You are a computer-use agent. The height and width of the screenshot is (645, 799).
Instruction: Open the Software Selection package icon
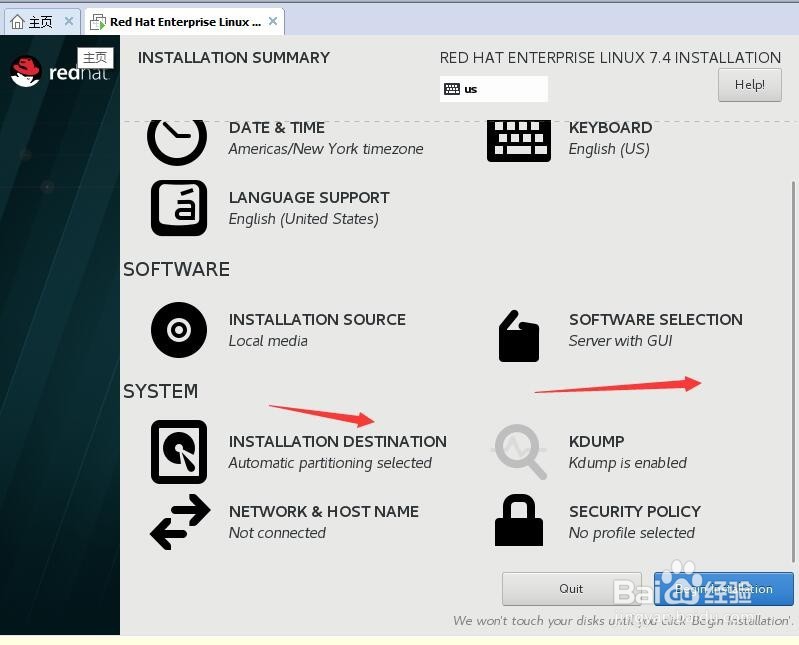tap(519, 336)
